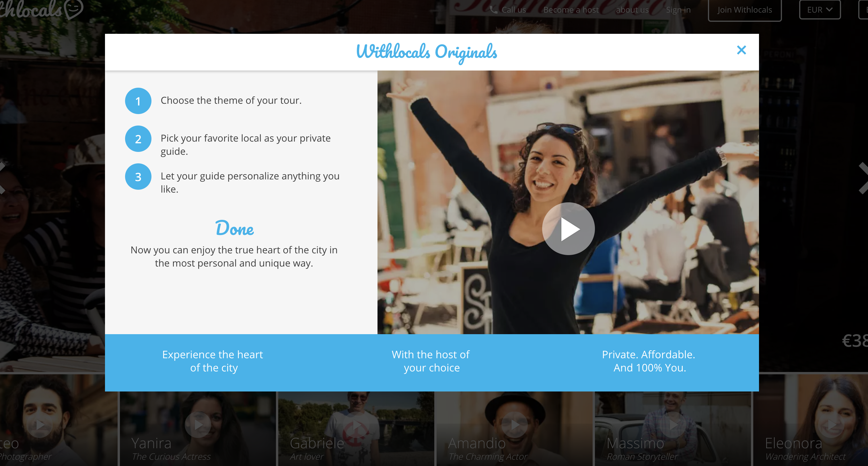Close the Withlocals Originals popup
This screenshot has height=466, width=868.
[741, 50]
